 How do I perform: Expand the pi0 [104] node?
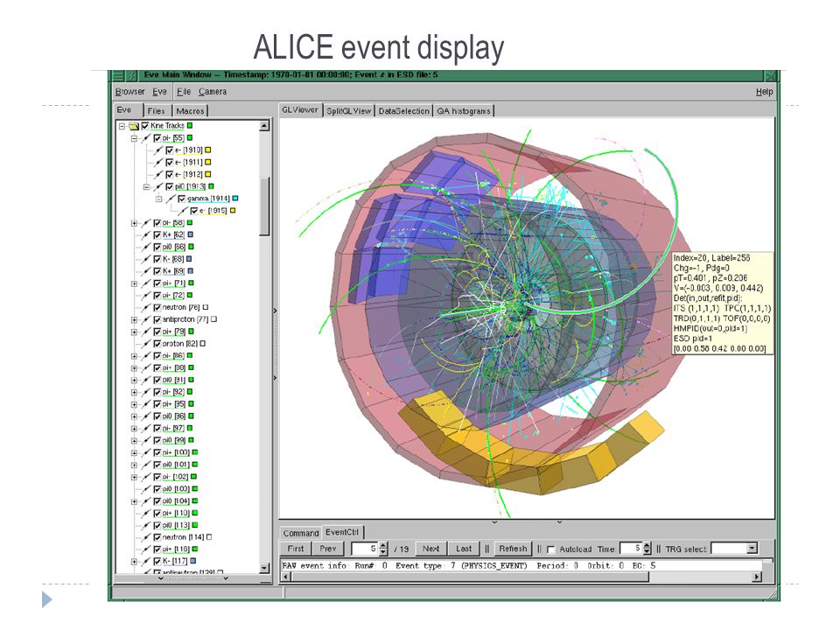click(x=134, y=502)
